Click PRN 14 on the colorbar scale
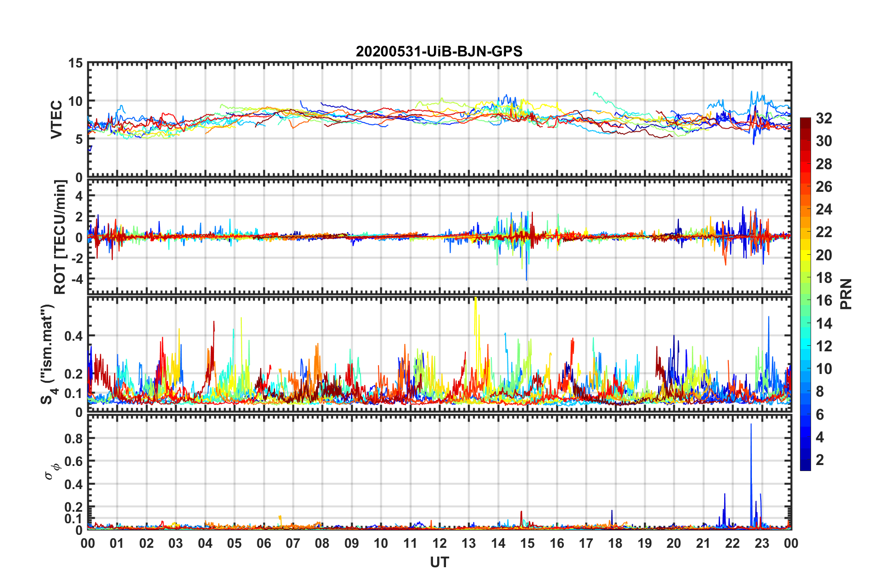The height and width of the screenshot is (588, 879). click(824, 324)
